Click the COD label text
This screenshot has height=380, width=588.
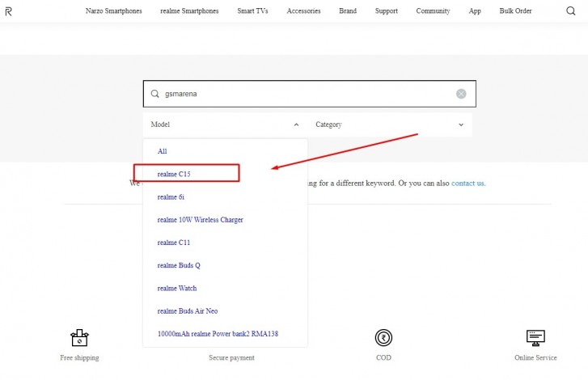pos(383,357)
